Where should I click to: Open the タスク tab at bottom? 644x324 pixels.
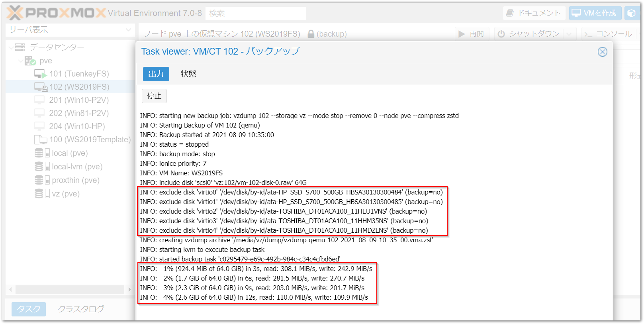pyautogui.click(x=29, y=309)
